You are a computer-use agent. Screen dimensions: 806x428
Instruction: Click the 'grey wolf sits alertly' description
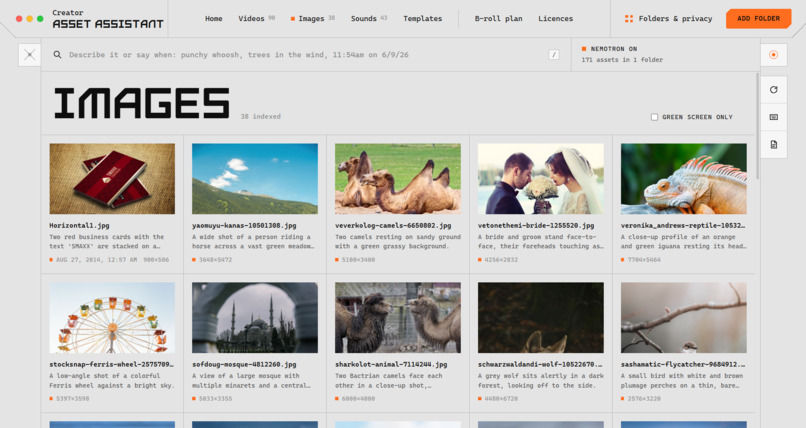click(541, 380)
